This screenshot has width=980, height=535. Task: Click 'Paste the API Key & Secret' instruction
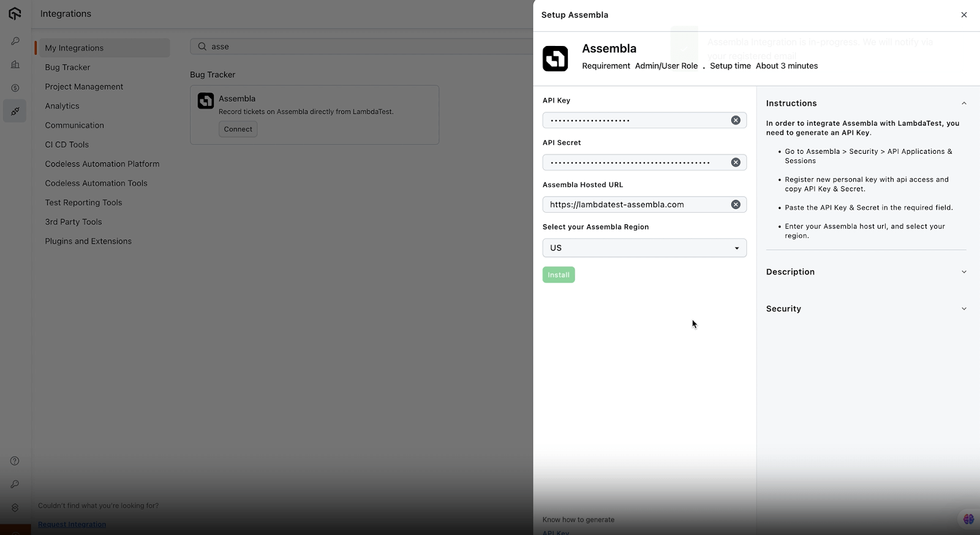869,208
